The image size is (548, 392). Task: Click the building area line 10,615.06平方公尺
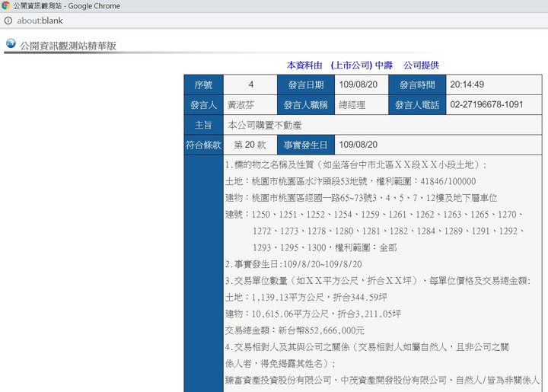pos(313,314)
